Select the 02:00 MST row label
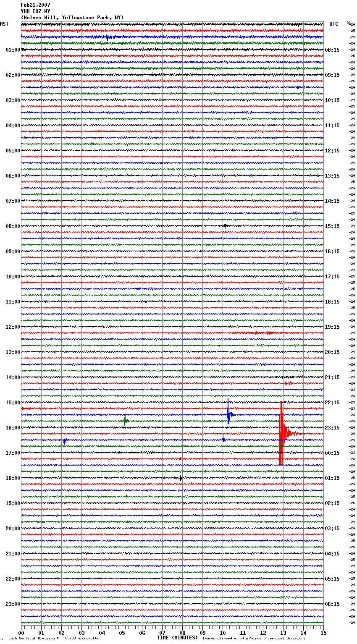Image resolution: width=357 pixels, height=644 pixels. point(13,75)
